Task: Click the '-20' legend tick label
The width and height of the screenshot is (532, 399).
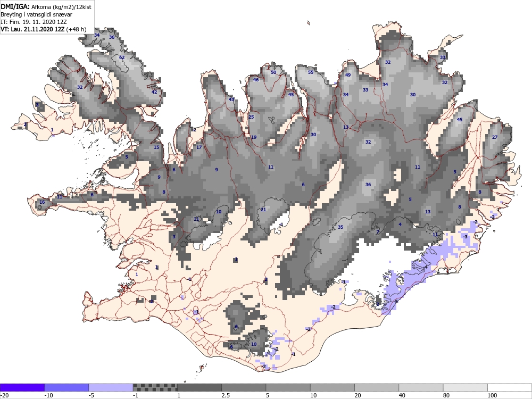Action: point(4,395)
